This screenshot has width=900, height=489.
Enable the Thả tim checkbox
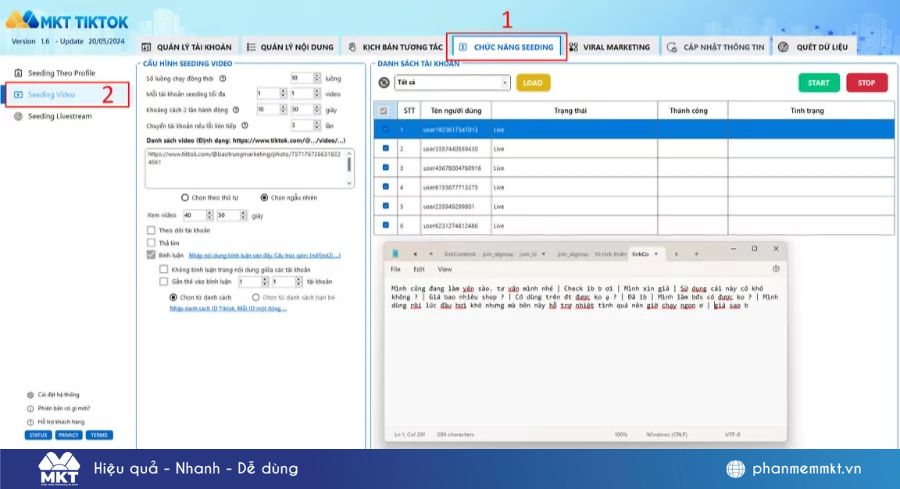(x=151, y=243)
